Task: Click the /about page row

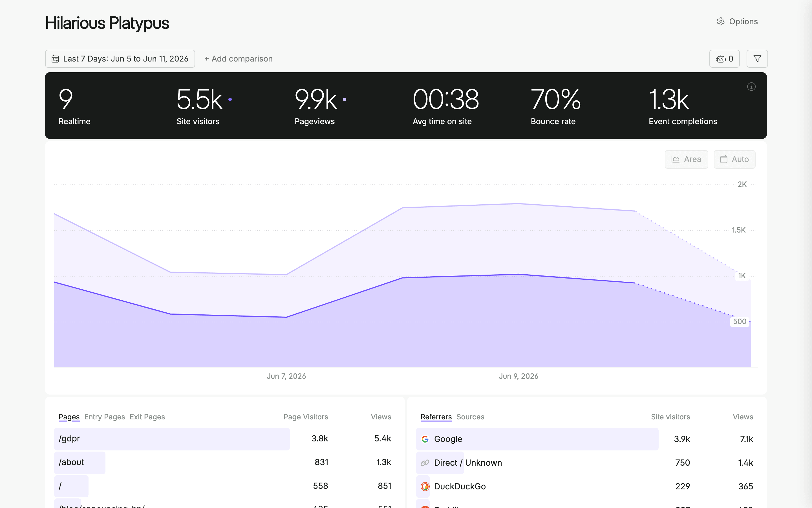Action: coord(225,463)
